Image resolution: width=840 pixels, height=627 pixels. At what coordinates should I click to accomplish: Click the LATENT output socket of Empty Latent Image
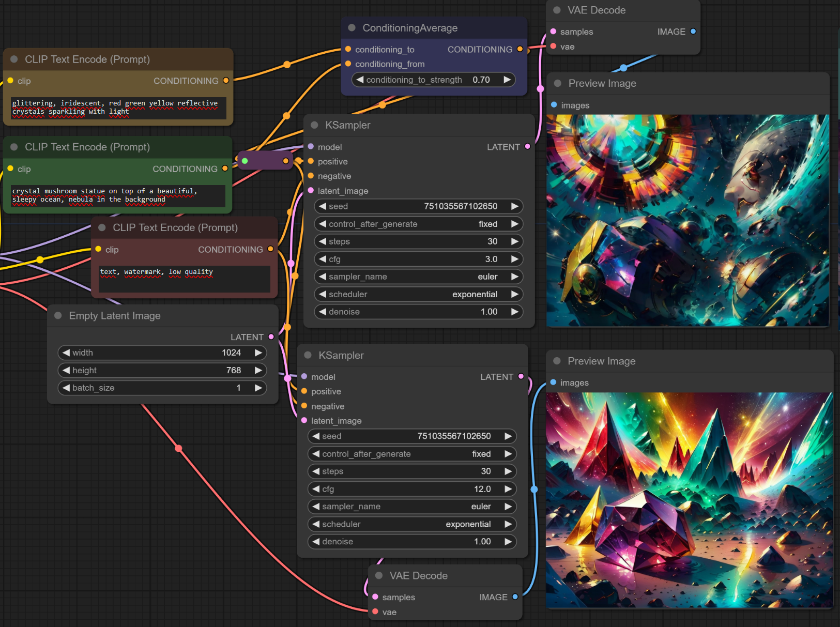pyautogui.click(x=271, y=337)
